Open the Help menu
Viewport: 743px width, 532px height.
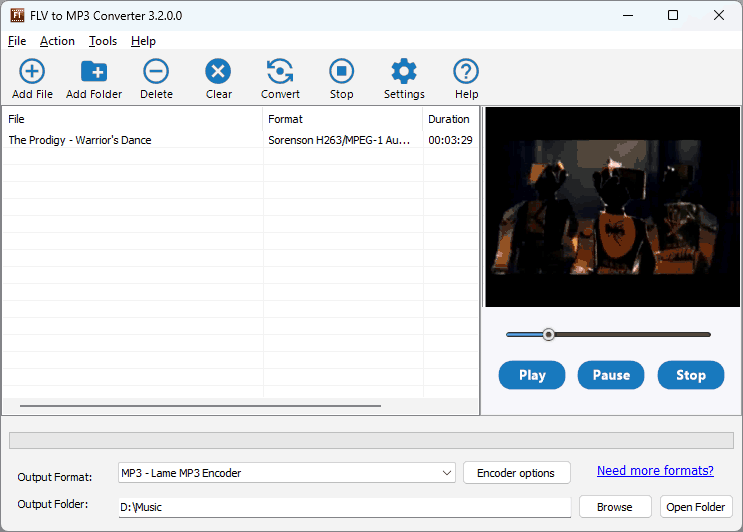pos(143,41)
